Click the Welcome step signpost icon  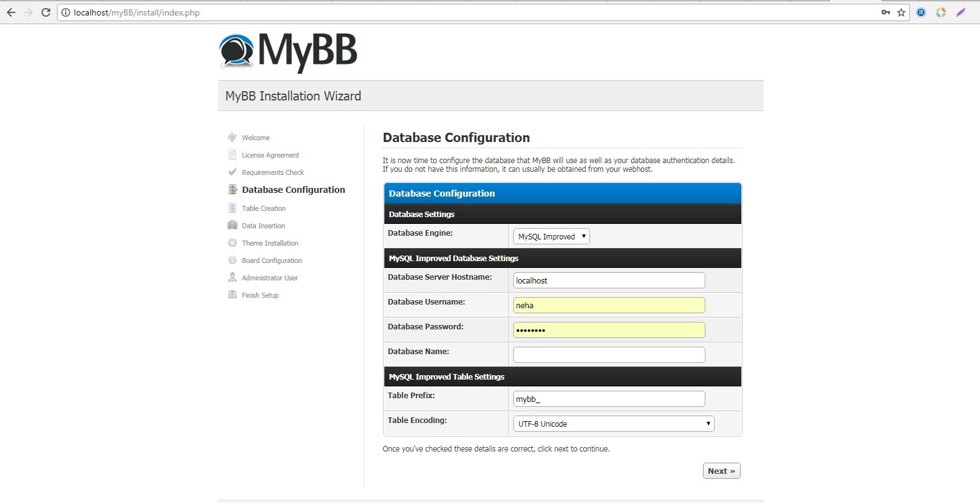pyautogui.click(x=232, y=137)
